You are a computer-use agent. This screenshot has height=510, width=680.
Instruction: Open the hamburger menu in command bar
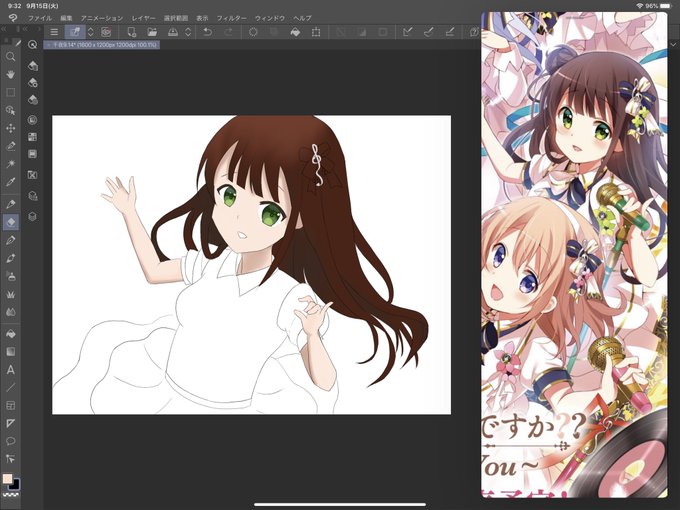coord(54,32)
